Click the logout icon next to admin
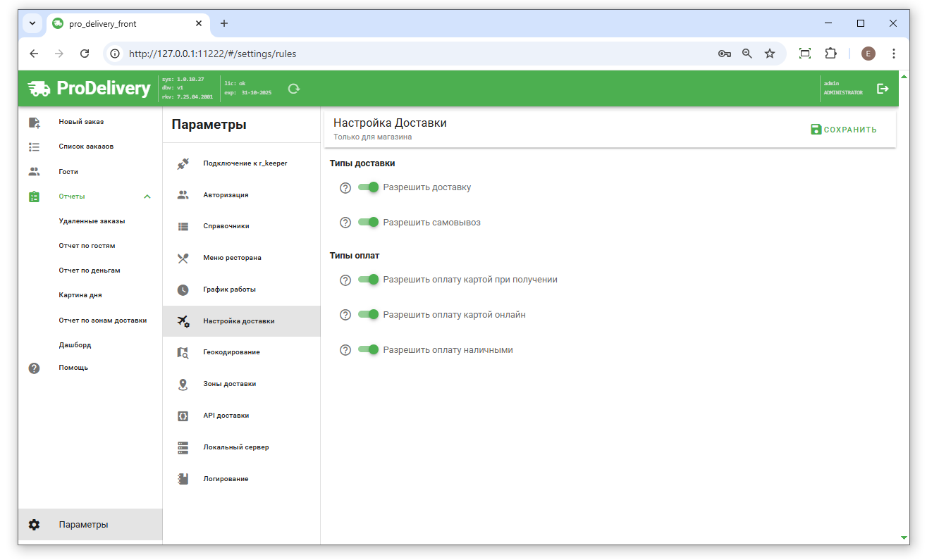 click(x=882, y=89)
